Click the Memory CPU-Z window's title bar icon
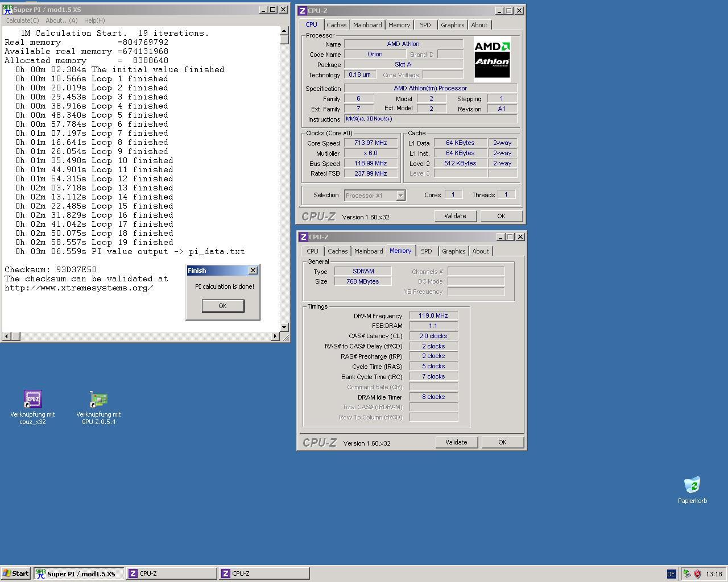This screenshot has width=728, height=582. click(304, 237)
